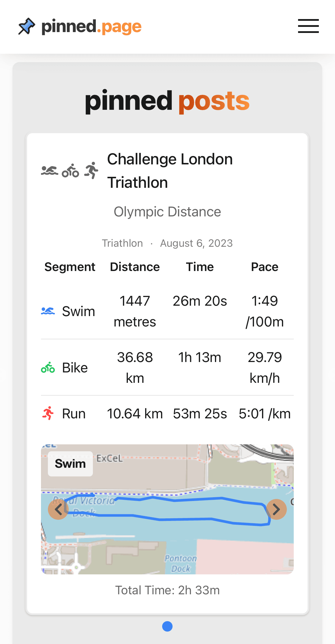The width and height of the screenshot is (335, 644).
Task: Click the gray swimmer icon in header
Action: click(50, 171)
